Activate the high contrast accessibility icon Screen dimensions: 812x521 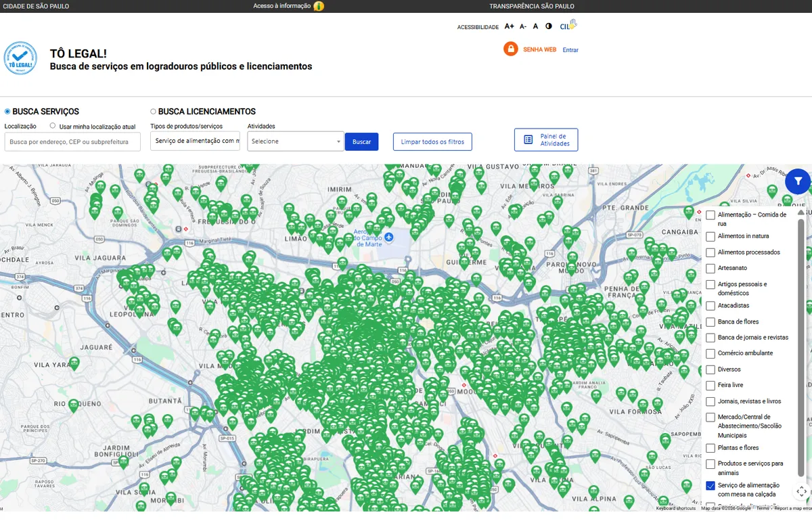(x=548, y=26)
